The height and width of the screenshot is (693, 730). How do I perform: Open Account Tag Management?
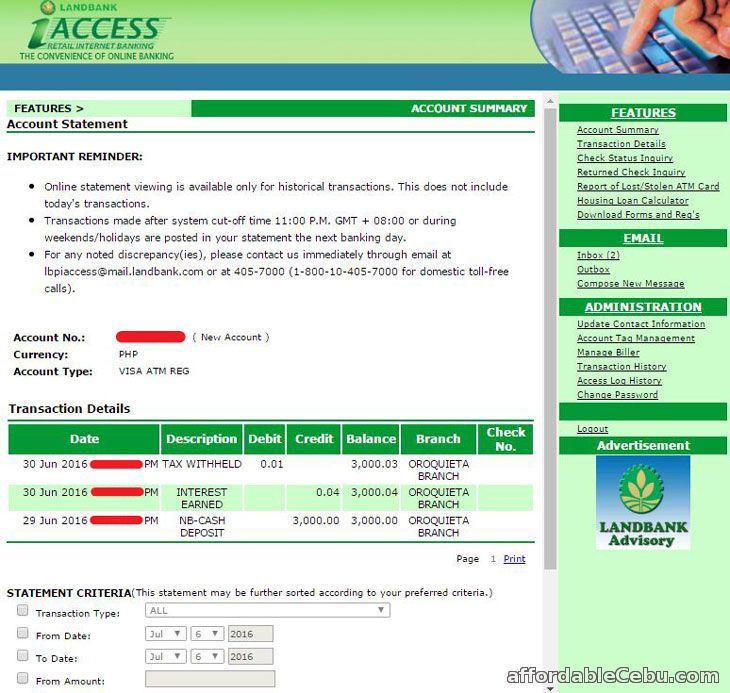click(x=635, y=338)
